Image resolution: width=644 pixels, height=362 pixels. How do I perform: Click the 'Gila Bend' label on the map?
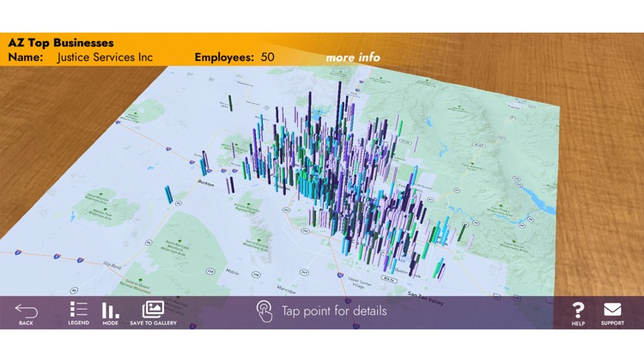click(112, 265)
